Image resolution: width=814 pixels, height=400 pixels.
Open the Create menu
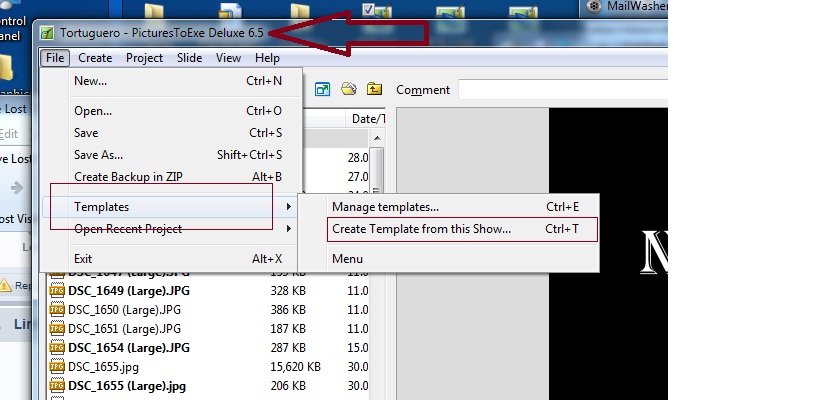[95, 58]
